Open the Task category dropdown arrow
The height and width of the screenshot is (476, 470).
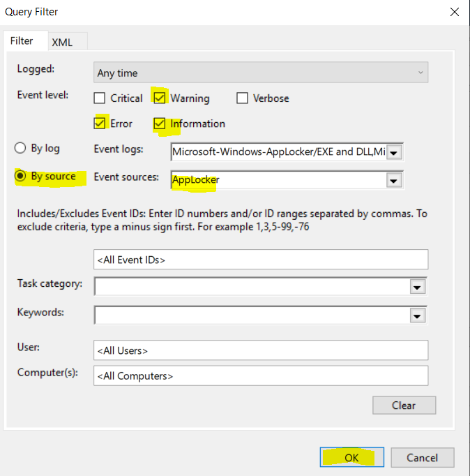(417, 287)
